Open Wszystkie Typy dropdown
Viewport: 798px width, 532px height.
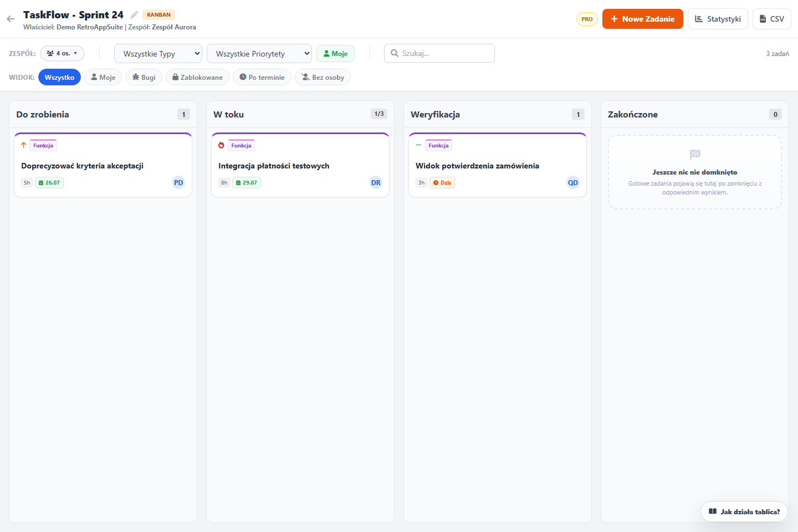[x=158, y=54]
